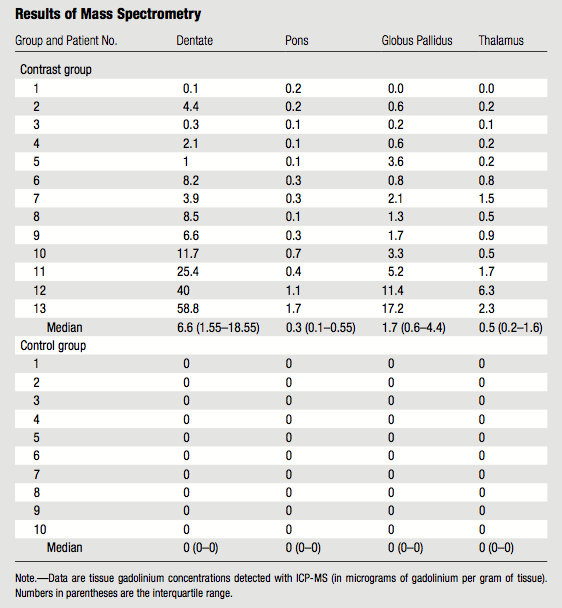This screenshot has width=562, height=608.
Task: Select control group median Dentate 0 (0–0)
Action: [x=201, y=548]
